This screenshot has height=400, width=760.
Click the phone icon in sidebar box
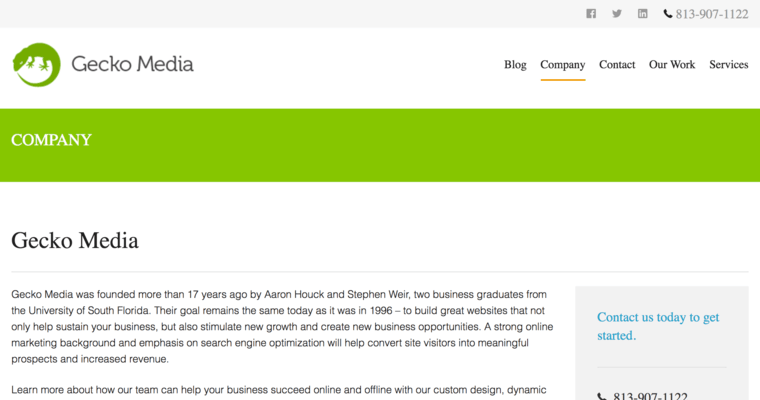602,396
